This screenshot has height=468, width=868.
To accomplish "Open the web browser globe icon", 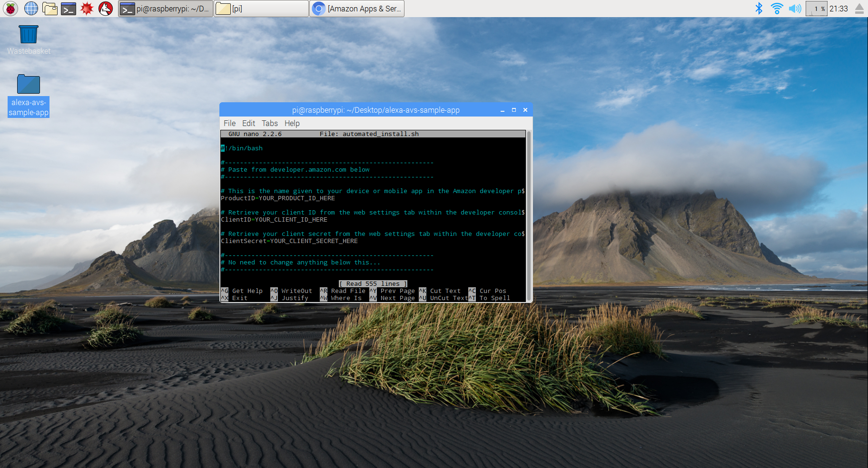I will (x=30, y=8).
